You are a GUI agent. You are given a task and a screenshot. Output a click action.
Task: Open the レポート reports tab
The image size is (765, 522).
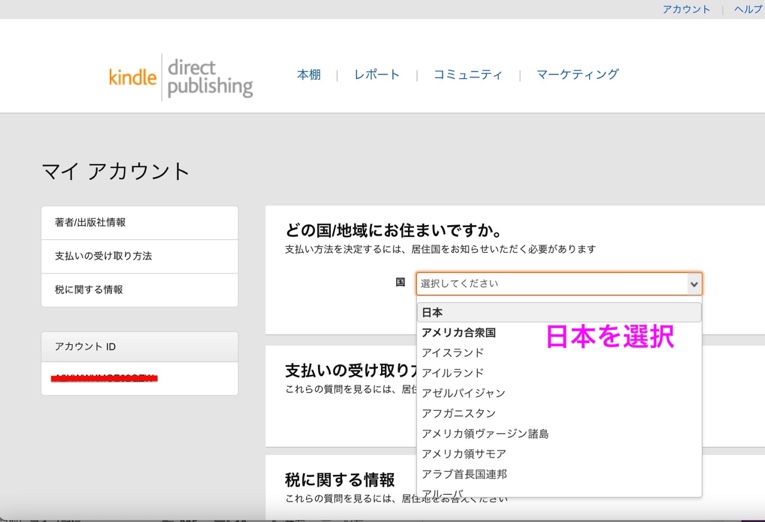click(x=376, y=75)
